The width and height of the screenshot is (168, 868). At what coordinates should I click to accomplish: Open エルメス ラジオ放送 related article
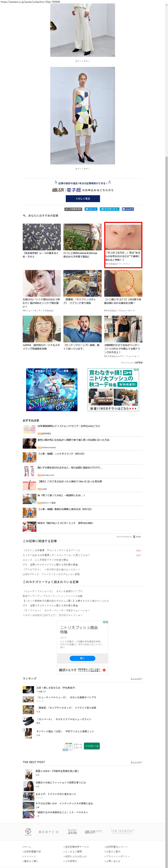tap(45, 560)
